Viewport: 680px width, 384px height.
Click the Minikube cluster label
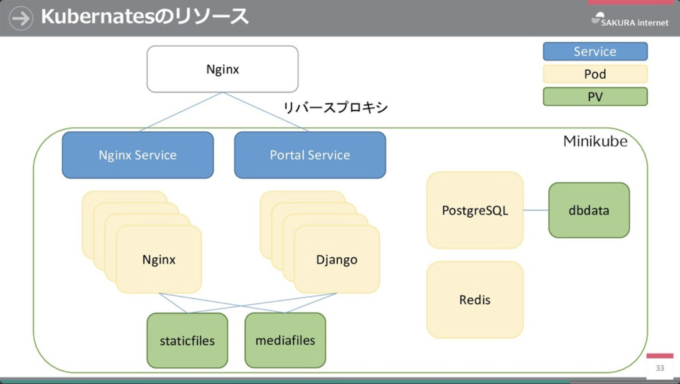(595, 141)
